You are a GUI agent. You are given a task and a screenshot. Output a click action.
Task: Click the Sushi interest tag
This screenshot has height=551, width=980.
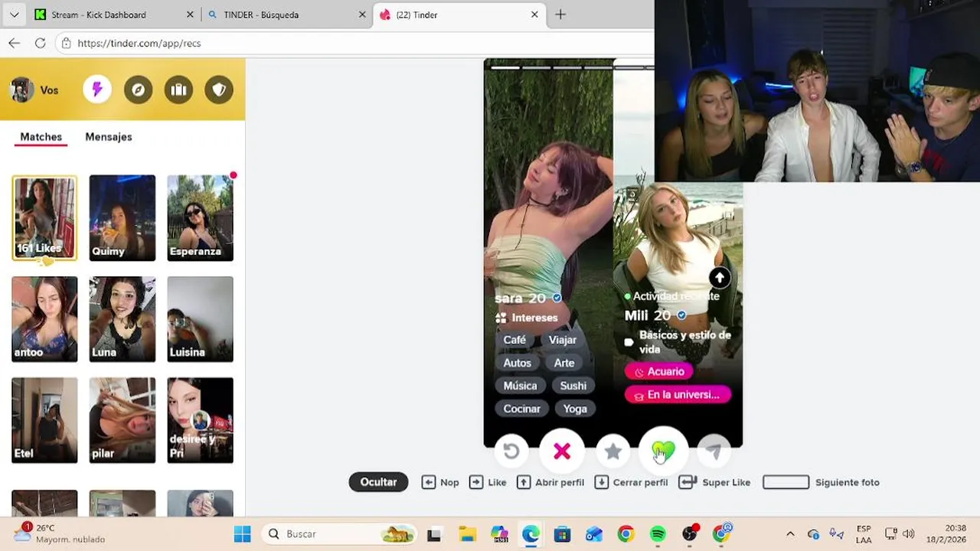(x=573, y=386)
